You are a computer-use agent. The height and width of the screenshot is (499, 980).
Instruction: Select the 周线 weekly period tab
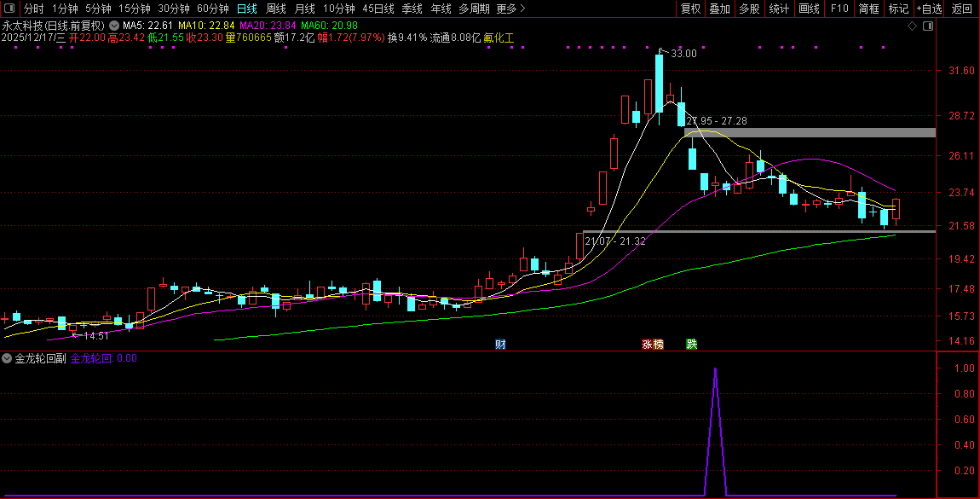point(275,9)
